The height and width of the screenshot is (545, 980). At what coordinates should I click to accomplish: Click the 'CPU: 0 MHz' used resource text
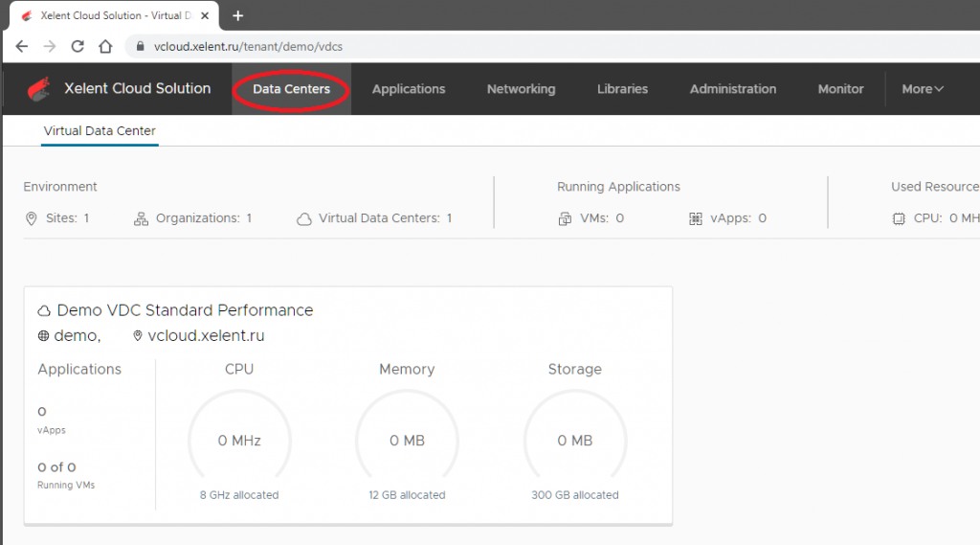click(947, 217)
